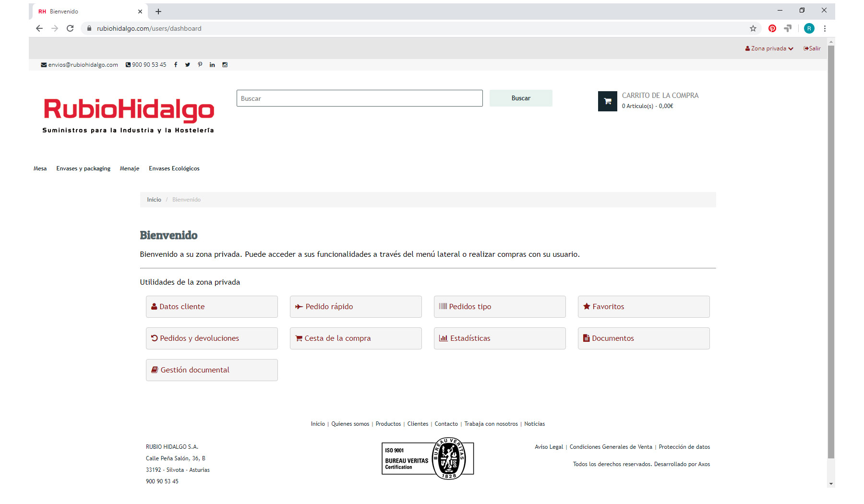Click the shopping cart icon
Viewport: 864px width, 504px height.
[607, 101]
